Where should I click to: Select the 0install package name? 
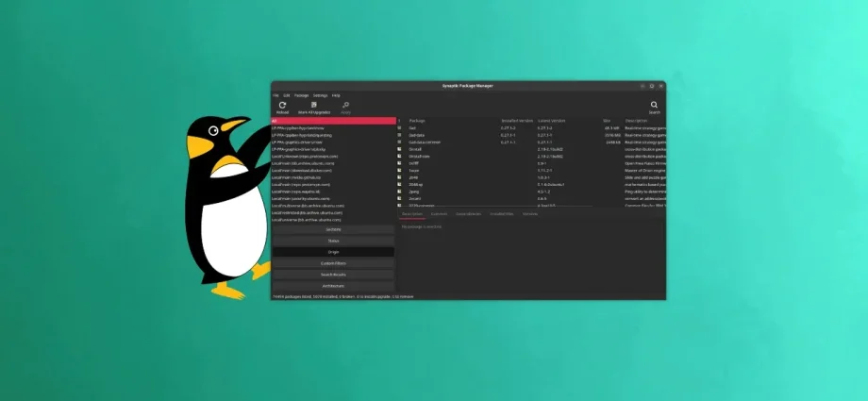coord(415,149)
